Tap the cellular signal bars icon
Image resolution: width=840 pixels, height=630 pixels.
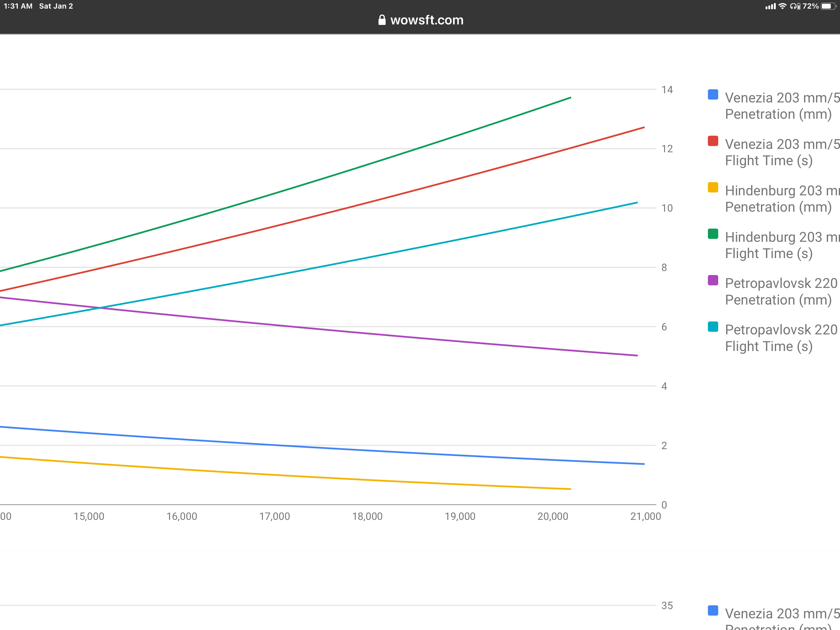click(770, 6)
